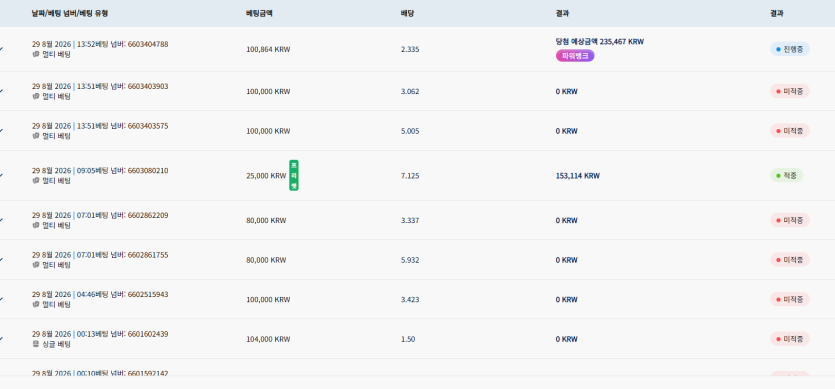Select bet number 6602862209 row text
835x389 pixels.
point(100,215)
